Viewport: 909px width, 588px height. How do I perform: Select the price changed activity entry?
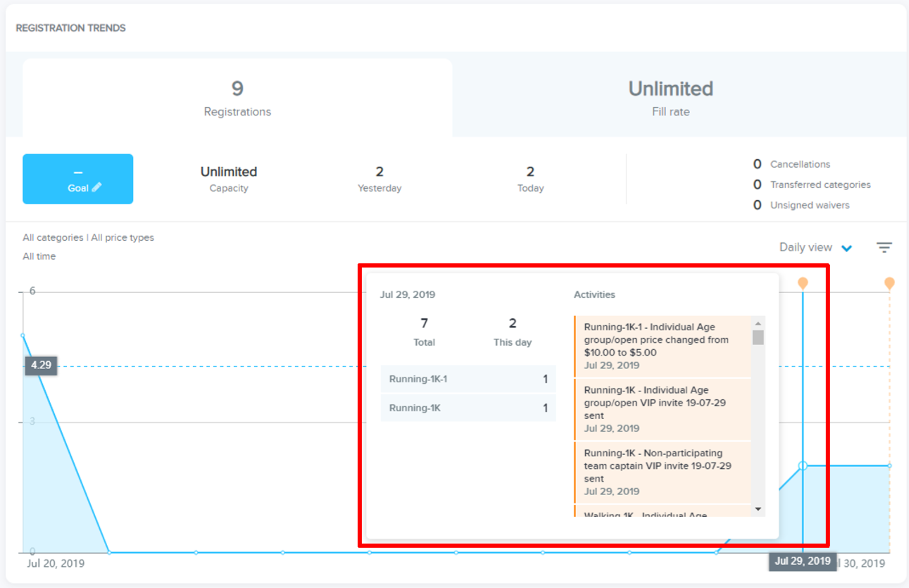(x=662, y=346)
